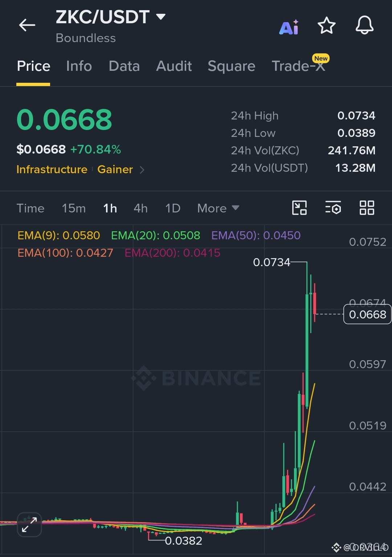
Task: Set a price alert bell
Action: 364,25
